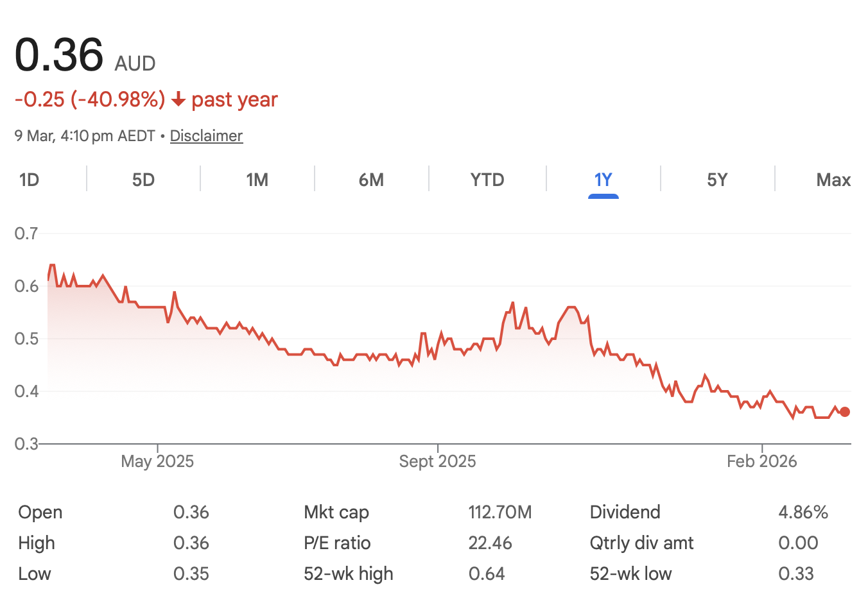Click the Sept 2025 axis label
The image size is (868, 612).
click(437, 461)
